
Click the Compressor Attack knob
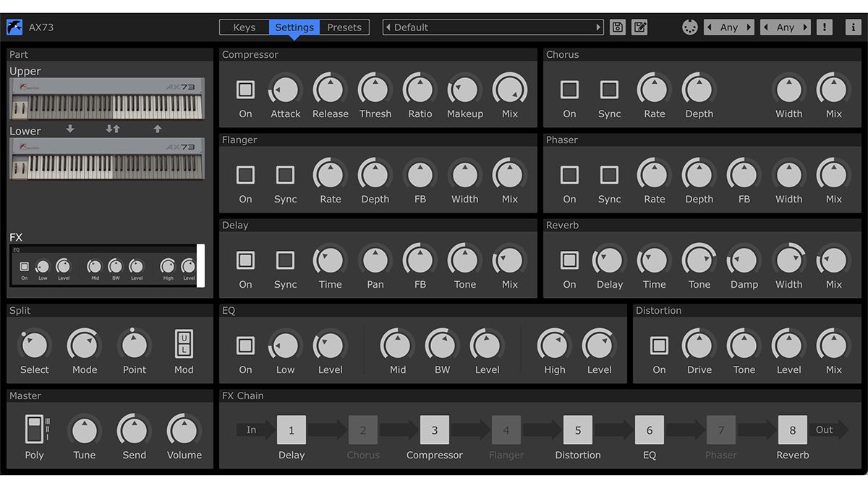click(286, 90)
